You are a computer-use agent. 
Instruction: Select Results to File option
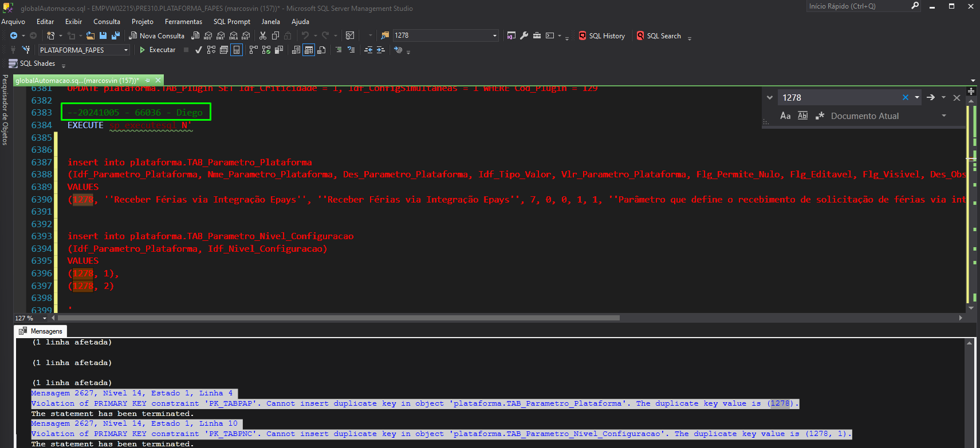coord(321,50)
